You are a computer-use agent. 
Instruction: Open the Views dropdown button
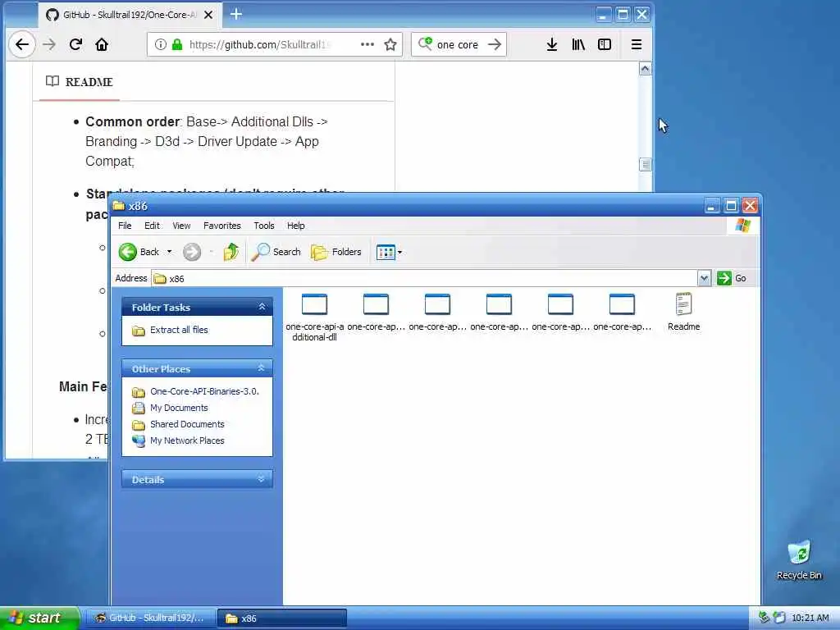coord(389,252)
